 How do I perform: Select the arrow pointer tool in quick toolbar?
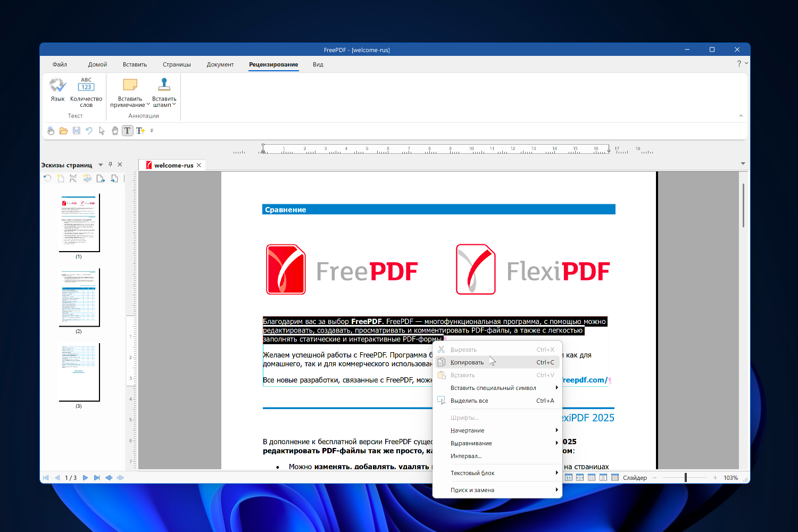click(102, 131)
